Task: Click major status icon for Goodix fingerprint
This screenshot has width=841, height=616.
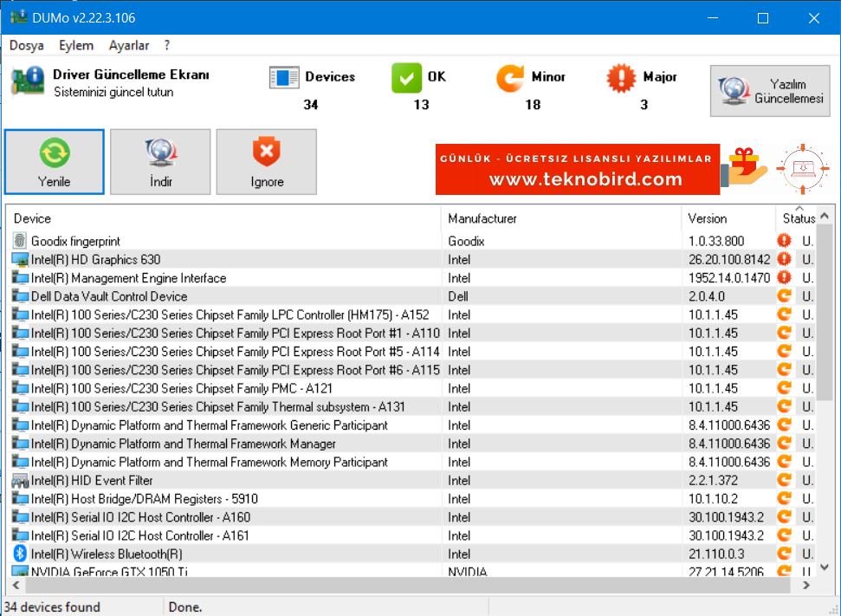Action: (x=784, y=241)
